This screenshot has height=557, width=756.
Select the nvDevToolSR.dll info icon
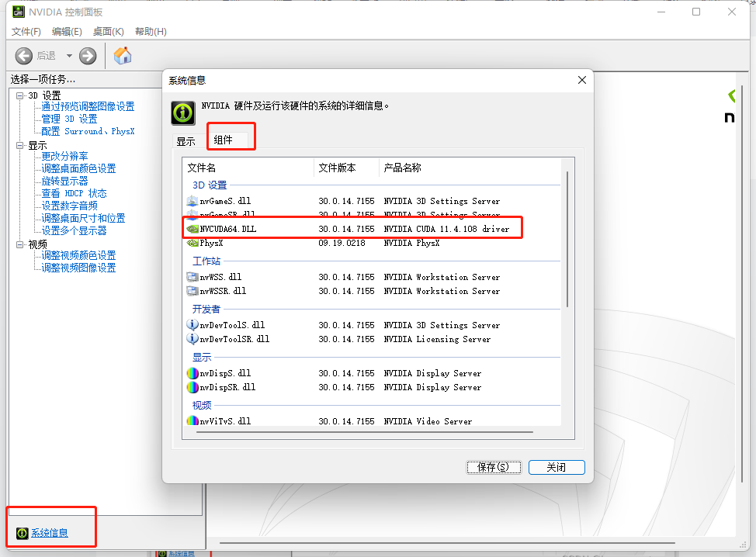pos(192,339)
